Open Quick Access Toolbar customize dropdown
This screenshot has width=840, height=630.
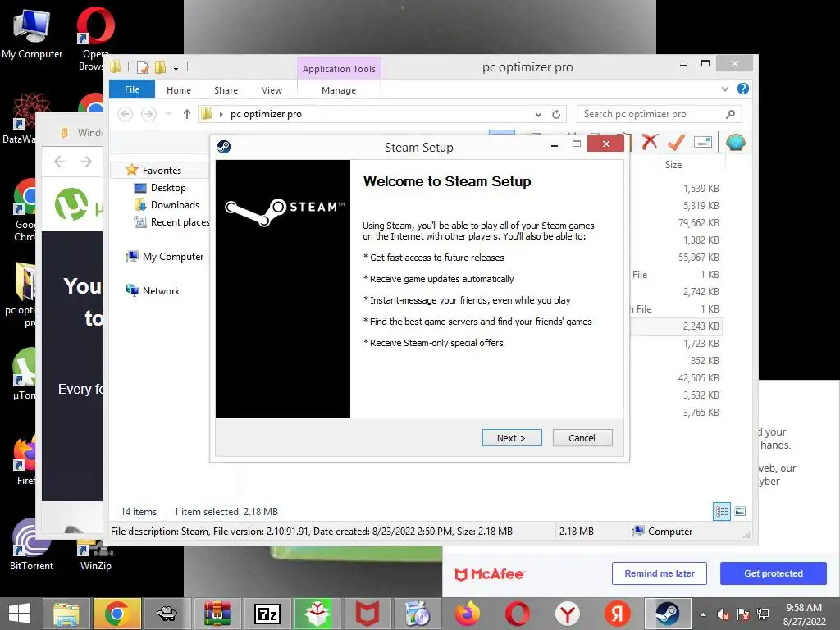(x=176, y=67)
